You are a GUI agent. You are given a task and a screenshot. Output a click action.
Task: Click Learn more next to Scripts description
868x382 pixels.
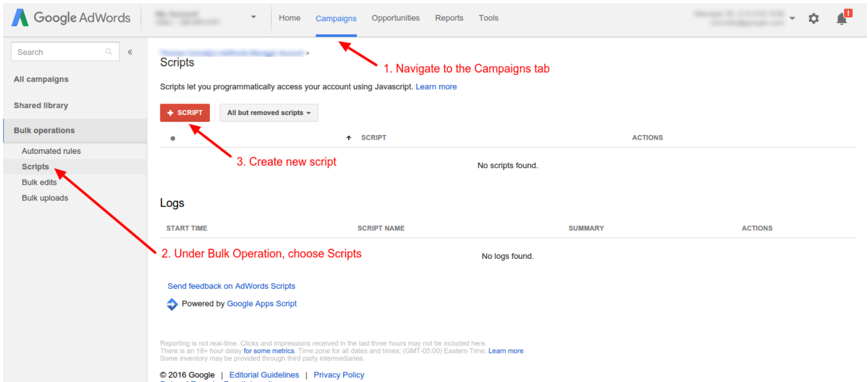click(436, 87)
